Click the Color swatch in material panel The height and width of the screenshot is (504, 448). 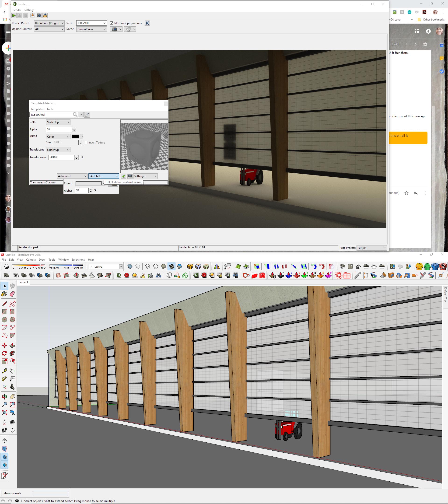pyautogui.click(x=90, y=183)
